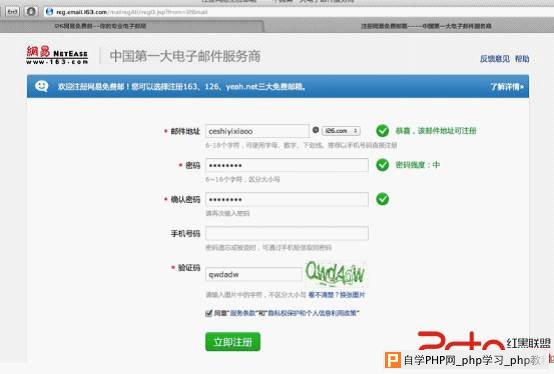
Task: Click the browser address bar URL
Action: (132, 12)
